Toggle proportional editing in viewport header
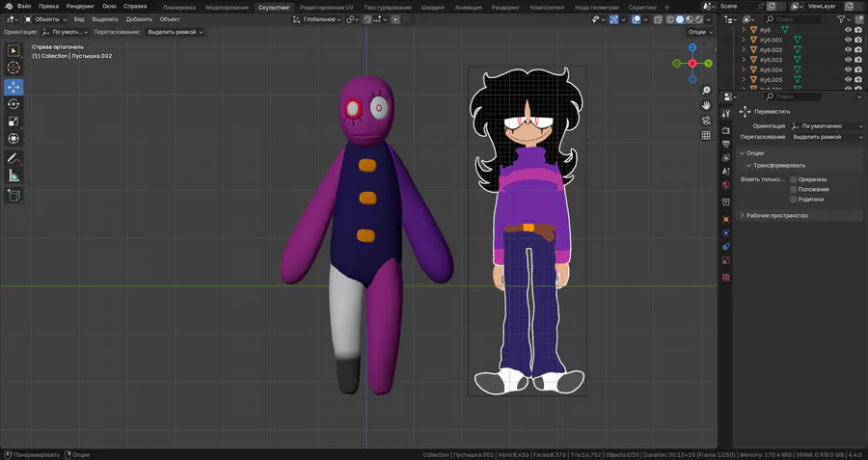The image size is (868, 460). click(x=395, y=19)
